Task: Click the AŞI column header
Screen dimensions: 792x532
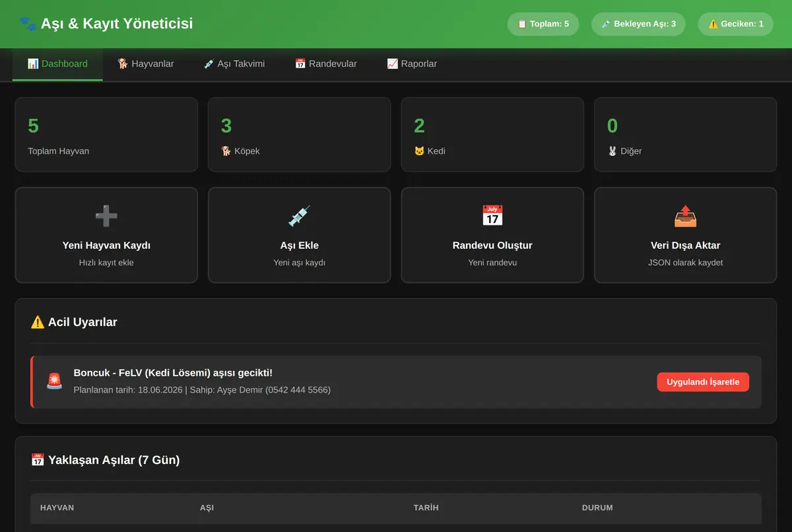Action: pos(207,508)
